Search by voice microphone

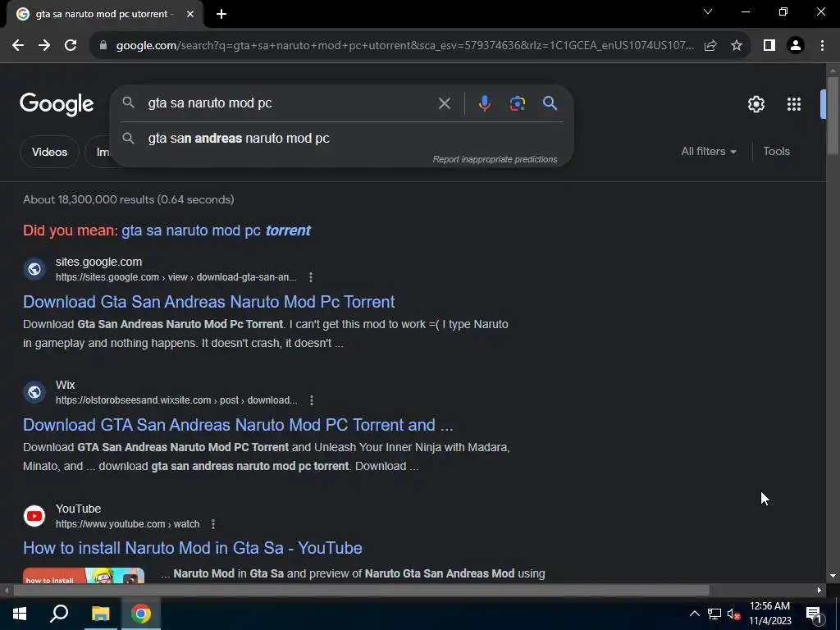[484, 103]
